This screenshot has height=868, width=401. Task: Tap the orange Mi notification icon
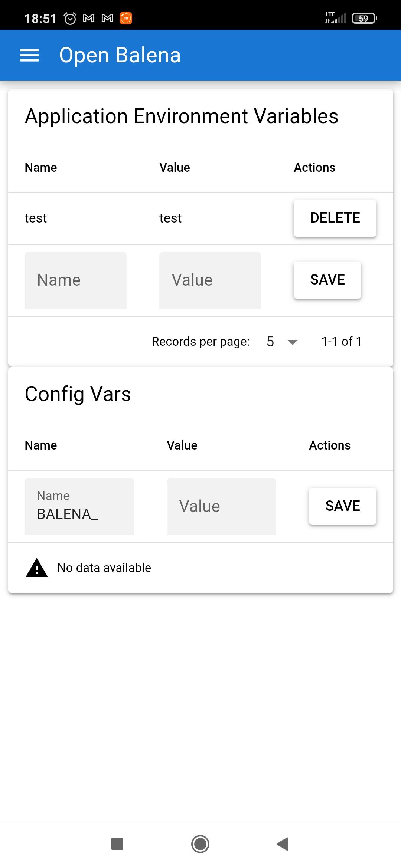[126, 18]
